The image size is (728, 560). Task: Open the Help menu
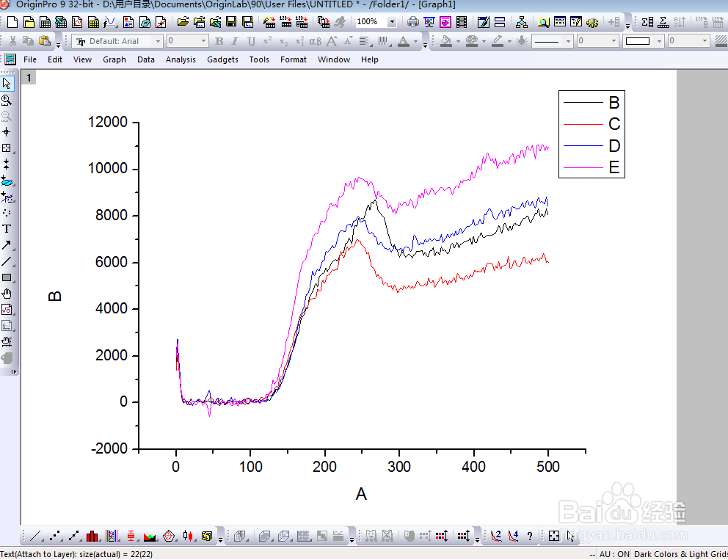(370, 59)
